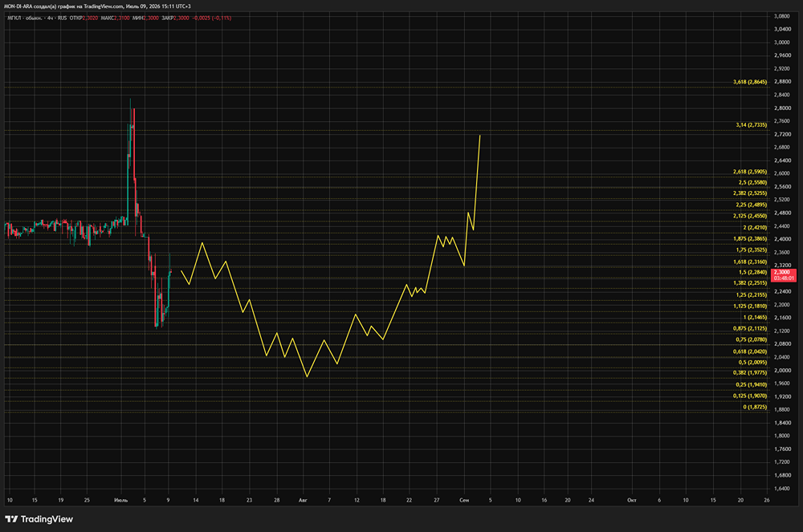Click the 1,6400 tick on price axis
The image size is (803, 532).
tap(781, 489)
